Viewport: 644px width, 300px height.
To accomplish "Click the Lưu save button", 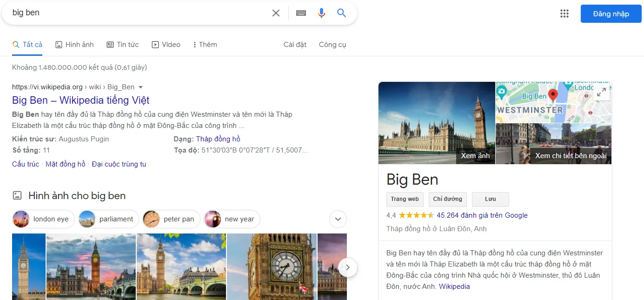I will tap(491, 199).
